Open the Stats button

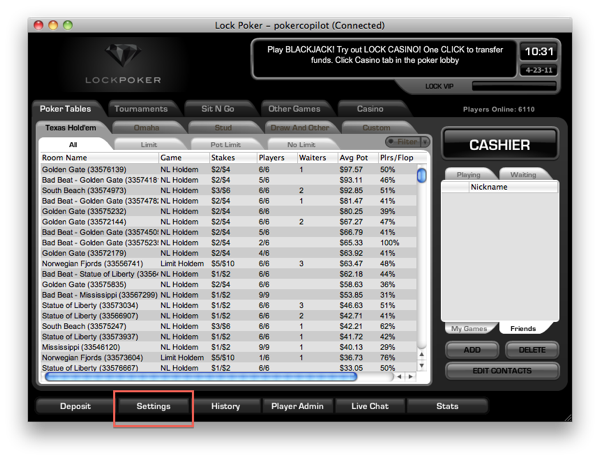pyautogui.click(x=447, y=406)
